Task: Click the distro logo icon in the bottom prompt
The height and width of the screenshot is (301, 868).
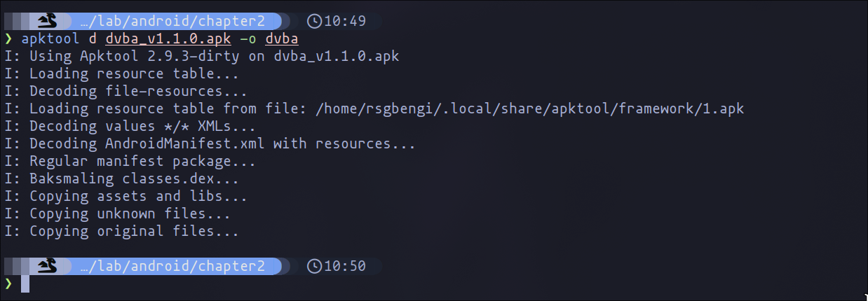Action: pyautogui.click(x=47, y=266)
